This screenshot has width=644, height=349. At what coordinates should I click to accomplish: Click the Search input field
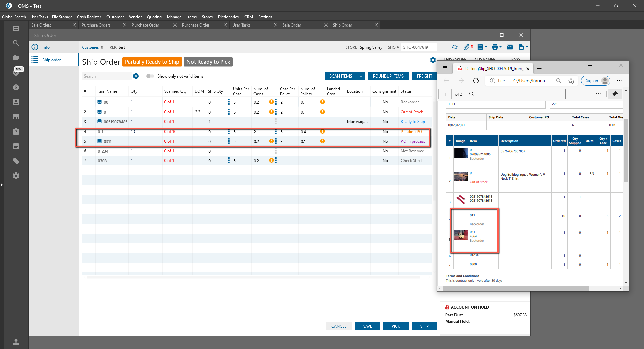coord(107,76)
